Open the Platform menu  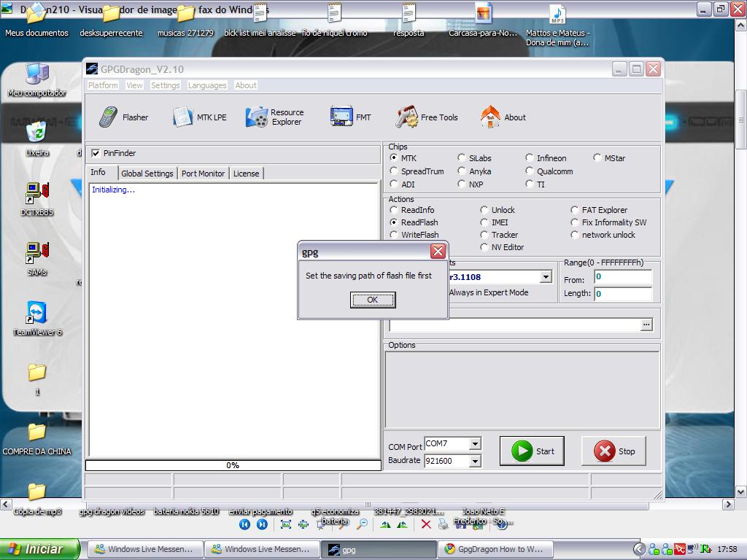[x=103, y=85]
